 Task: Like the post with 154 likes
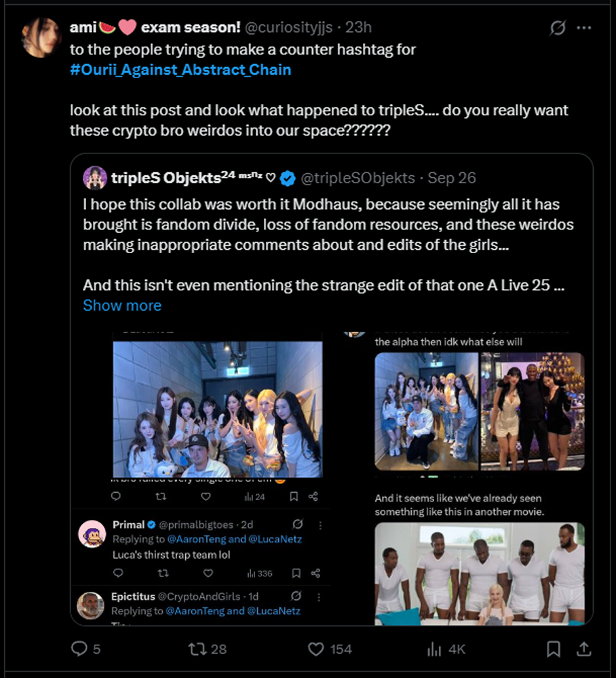(315, 649)
